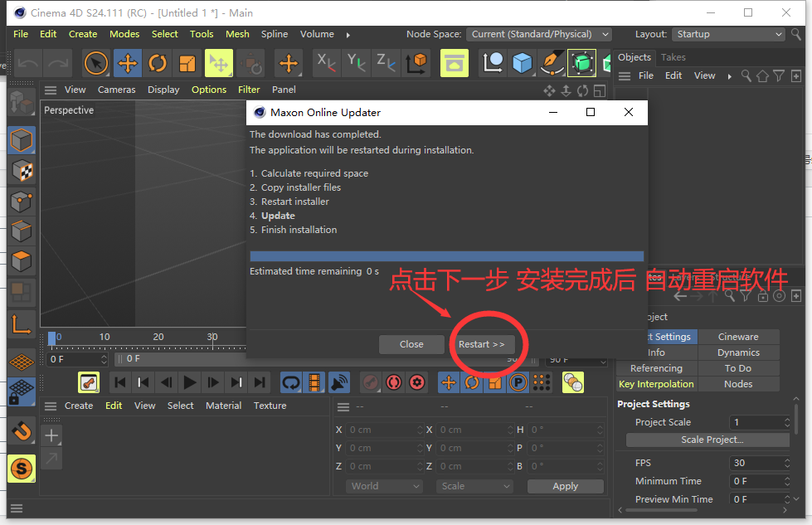Go to end of animation
The height and width of the screenshot is (525, 812).
(260, 382)
